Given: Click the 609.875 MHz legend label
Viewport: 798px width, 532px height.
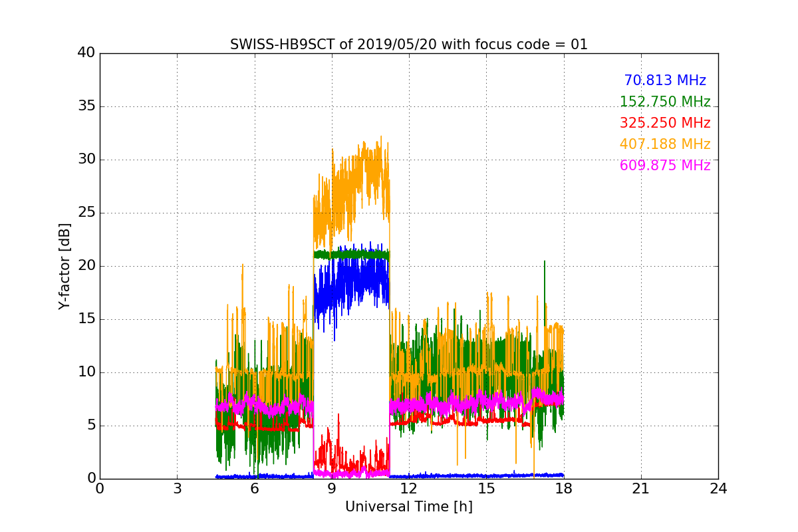Looking at the screenshot, I should click(x=665, y=166).
